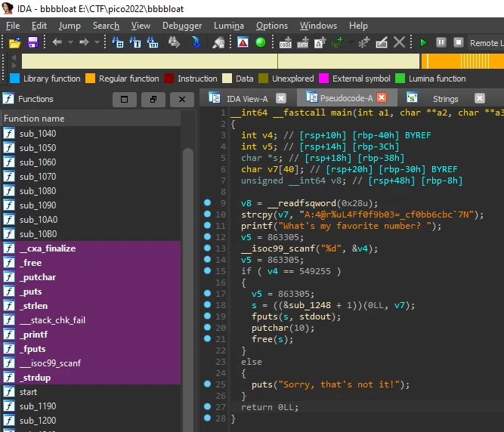Open the Options menu
Screen dimensions: 504x432
tap(272, 26)
